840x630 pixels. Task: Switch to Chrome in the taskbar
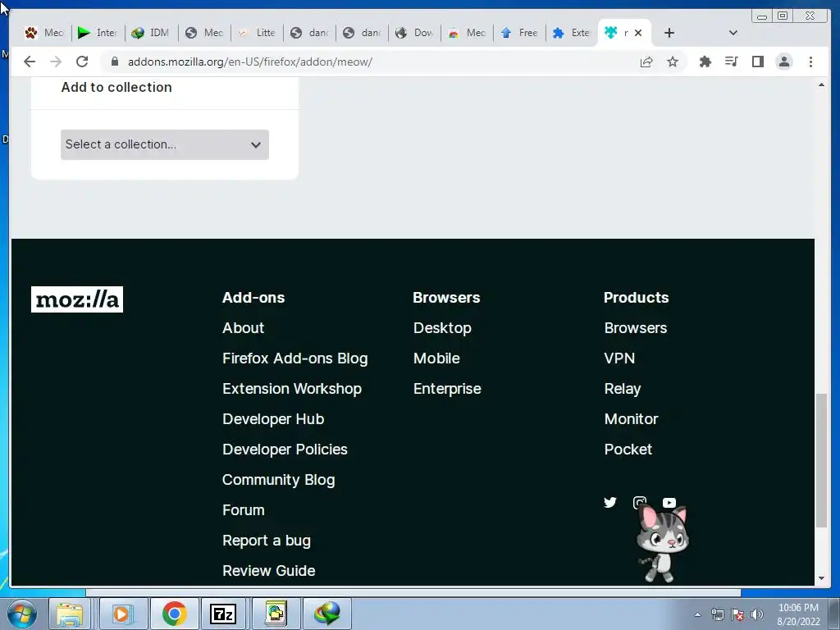(175, 614)
